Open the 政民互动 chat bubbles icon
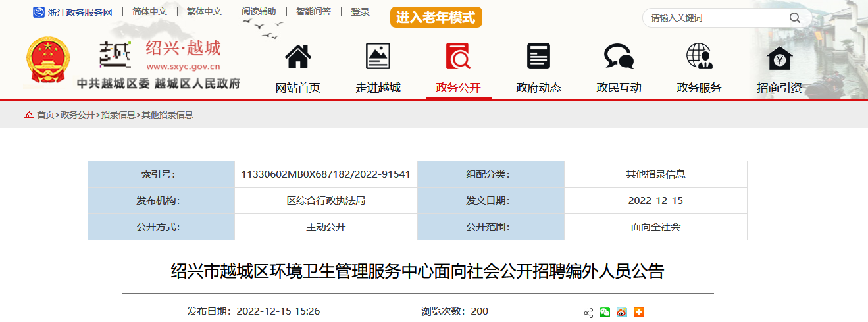Screen dimensions: 868x322 click(619, 57)
